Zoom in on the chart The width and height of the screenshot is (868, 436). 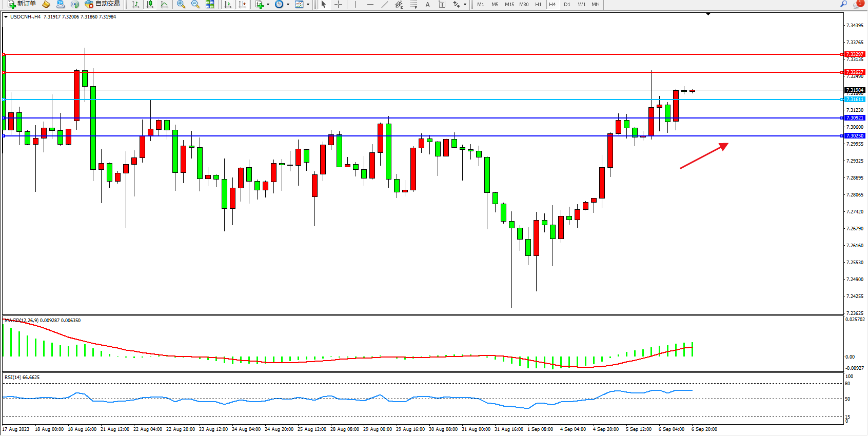[x=181, y=4]
